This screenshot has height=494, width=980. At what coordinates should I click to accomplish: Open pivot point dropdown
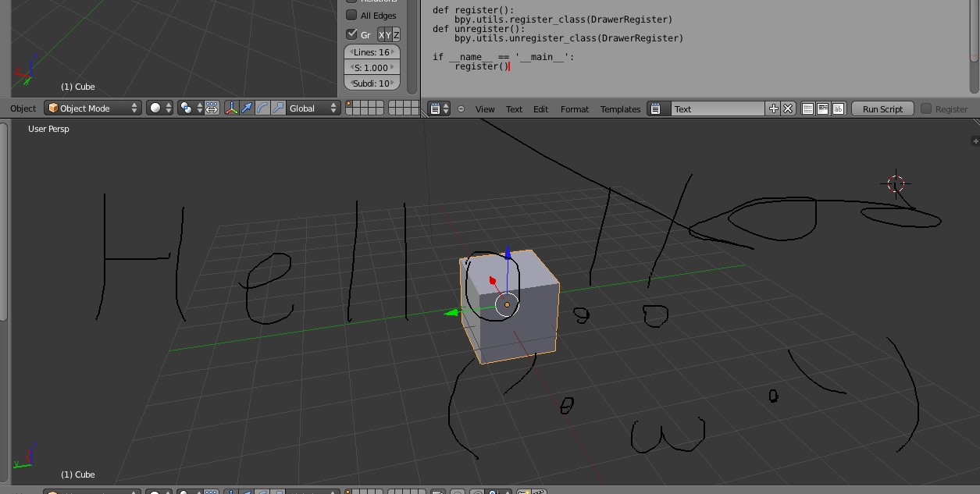click(191, 108)
